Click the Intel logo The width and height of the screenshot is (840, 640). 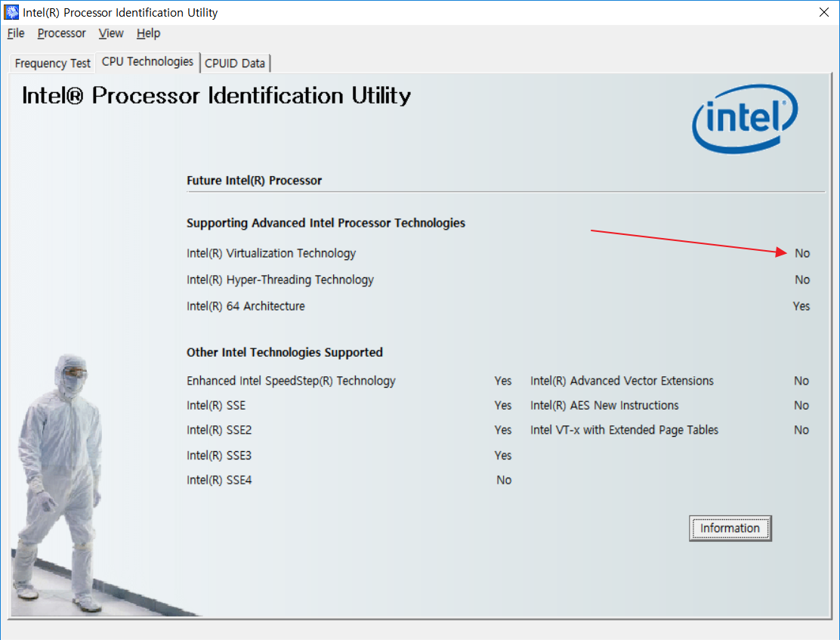(x=745, y=119)
